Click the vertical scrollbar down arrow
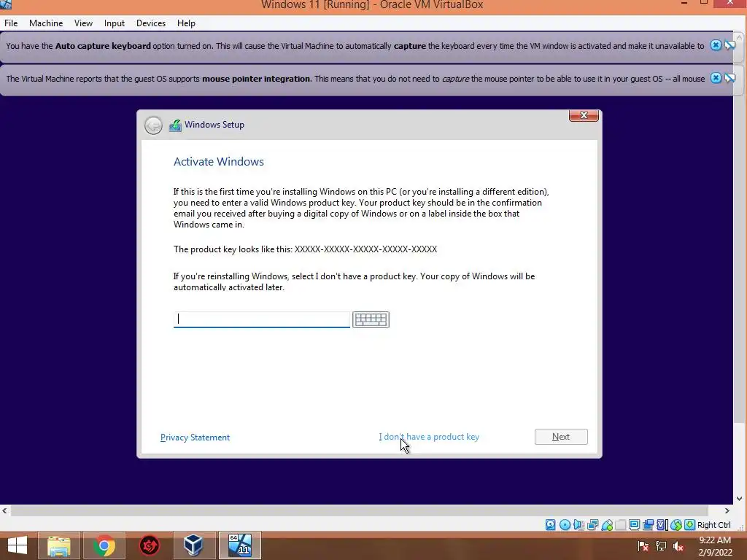The height and width of the screenshot is (560, 747). click(740, 499)
